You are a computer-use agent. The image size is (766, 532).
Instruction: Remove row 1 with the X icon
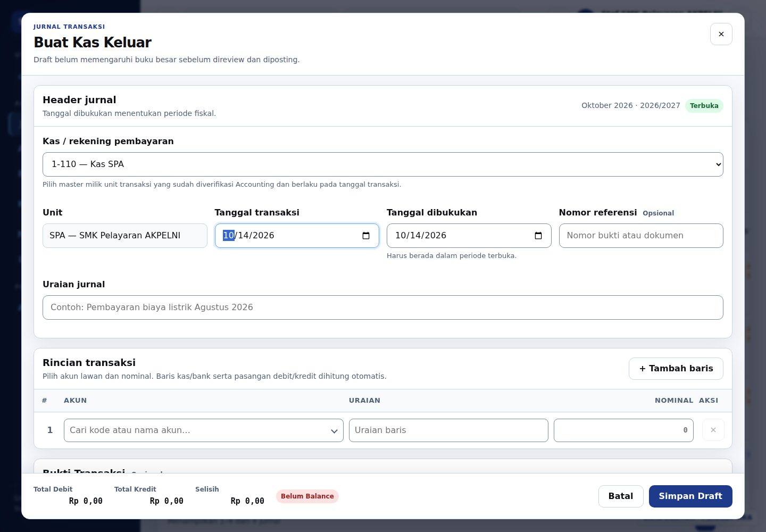pos(713,430)
